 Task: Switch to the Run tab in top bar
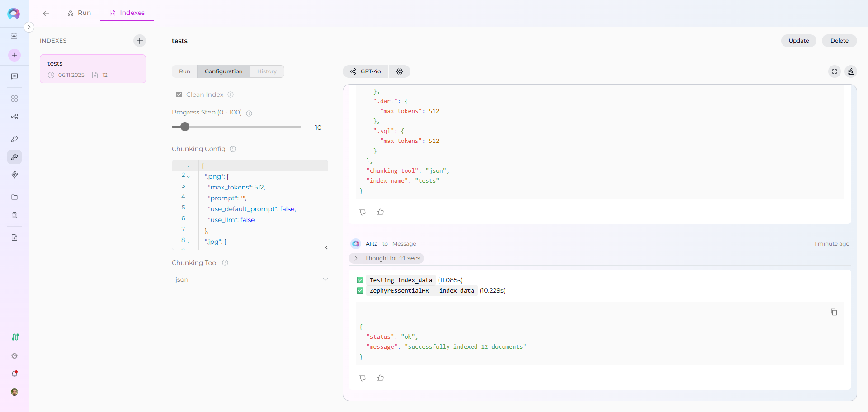(80, 13)
